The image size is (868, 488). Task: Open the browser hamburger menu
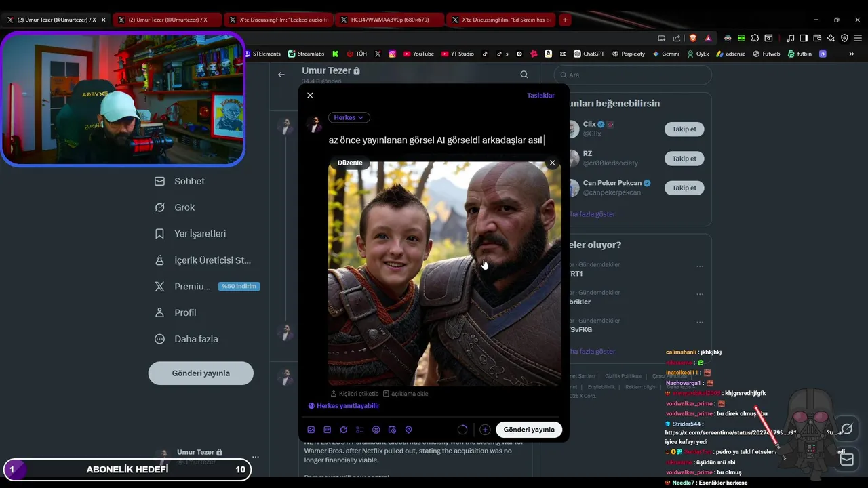pos(857,38)
